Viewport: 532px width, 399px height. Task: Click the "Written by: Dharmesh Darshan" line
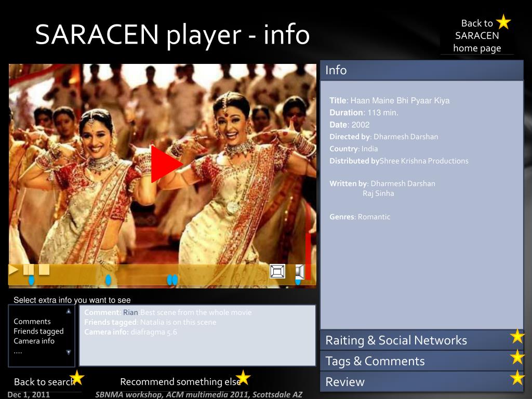tap(382, 183)
